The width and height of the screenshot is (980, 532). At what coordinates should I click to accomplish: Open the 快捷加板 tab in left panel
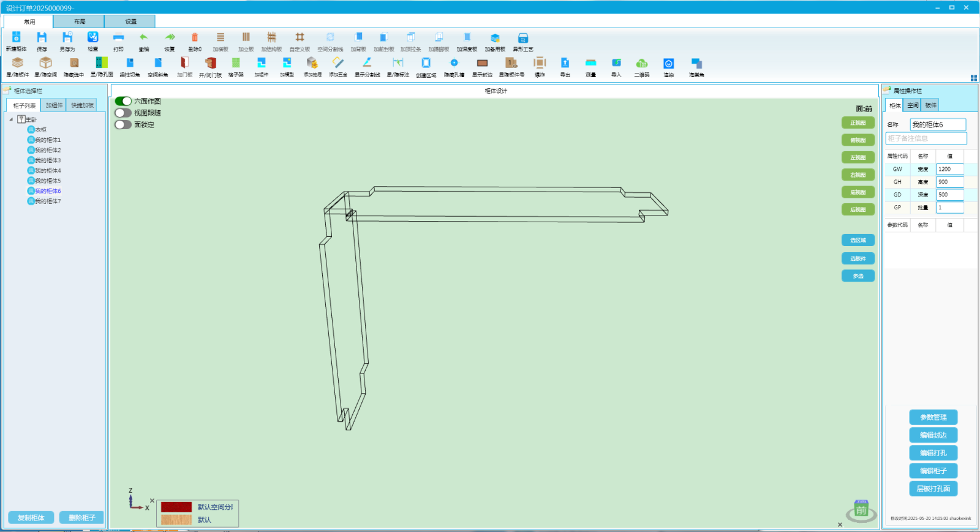pos(82,105)
